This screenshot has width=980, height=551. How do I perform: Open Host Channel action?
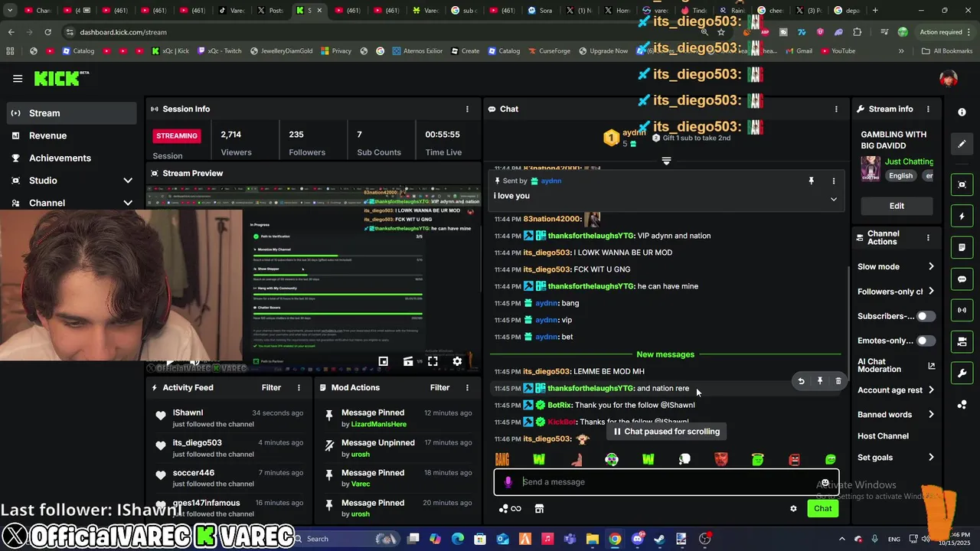click(883, 436)
